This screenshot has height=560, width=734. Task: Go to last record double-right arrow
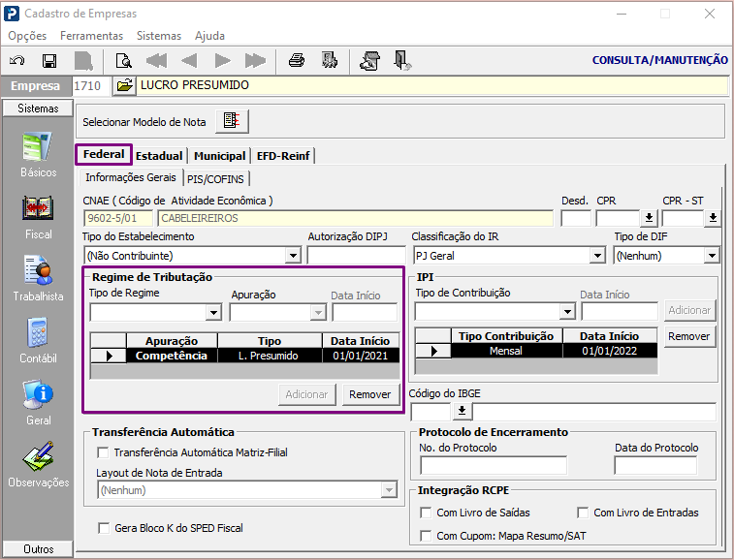pyautogui.click(x=255, y=61)
